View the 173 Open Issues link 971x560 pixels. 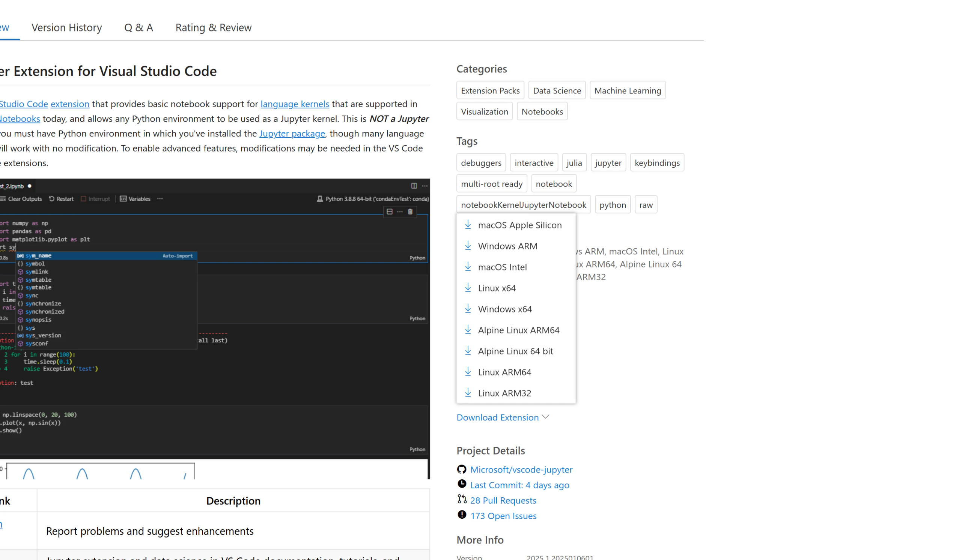pos(503,516)
